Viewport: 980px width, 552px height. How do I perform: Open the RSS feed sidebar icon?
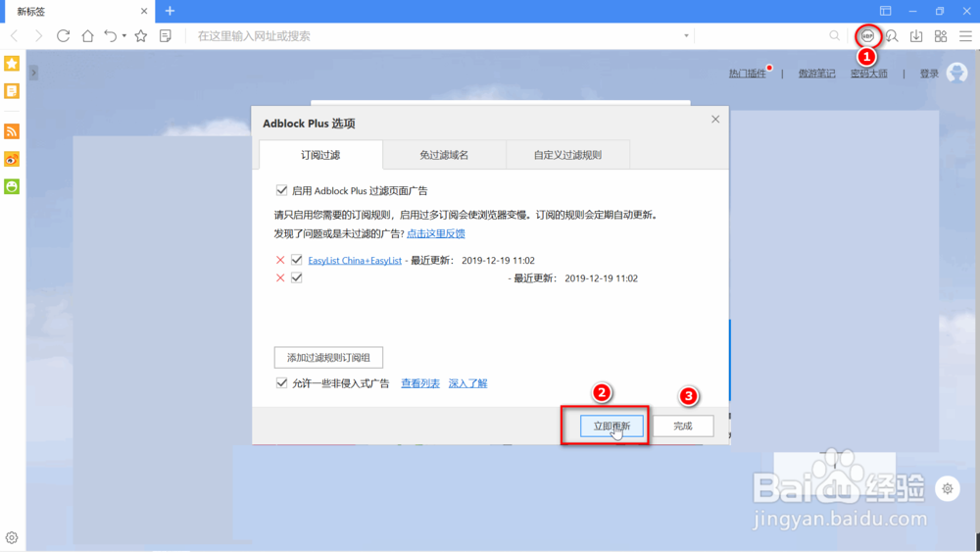tap(12, 131)
